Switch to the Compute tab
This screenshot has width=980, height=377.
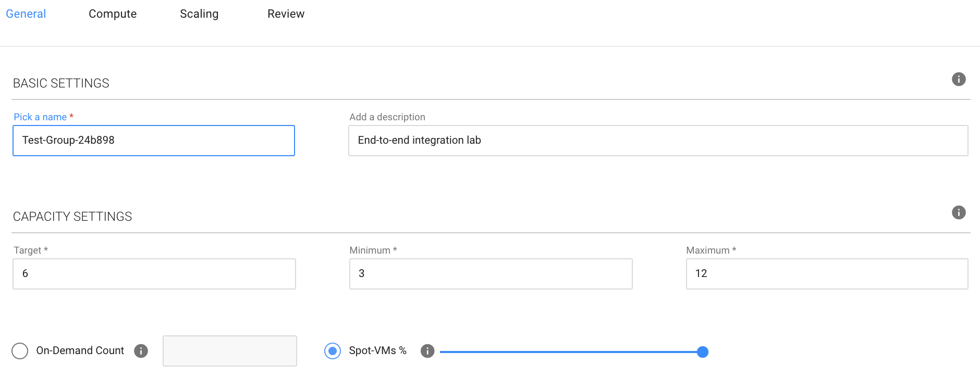pos(113,14)
